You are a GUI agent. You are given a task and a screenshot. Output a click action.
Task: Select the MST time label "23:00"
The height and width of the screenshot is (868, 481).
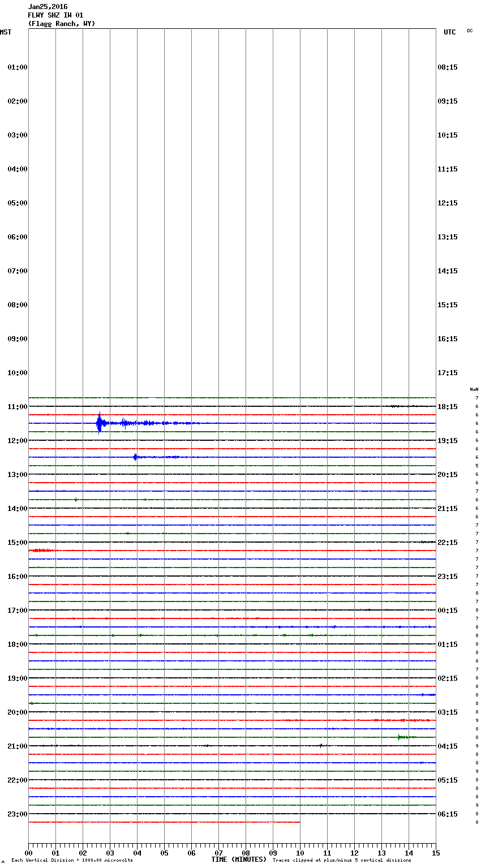(x=18, y=814)
